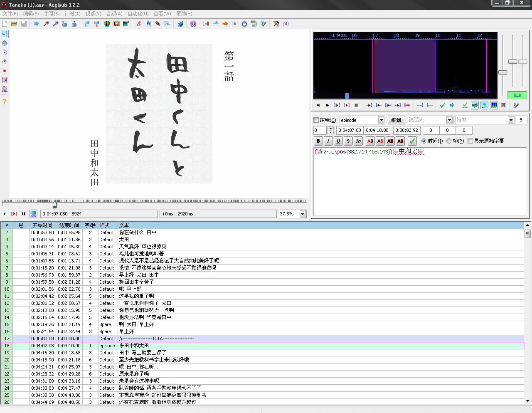Open the 视频 menu
This screenshot has width=532, height=413.
93,14
